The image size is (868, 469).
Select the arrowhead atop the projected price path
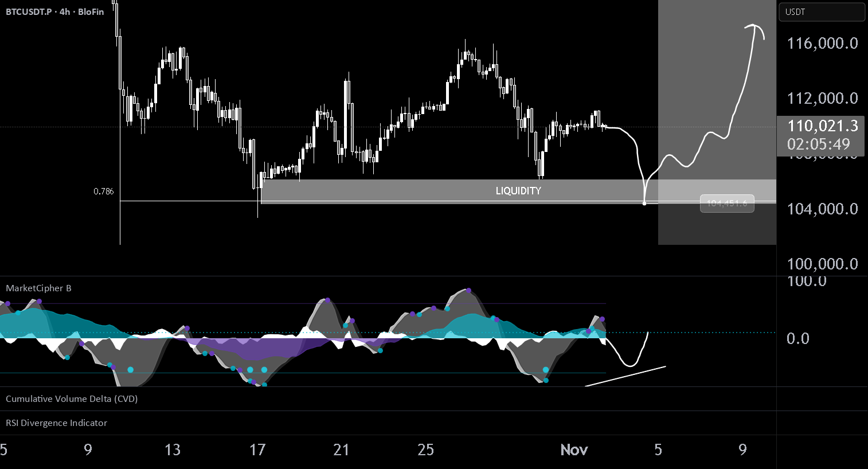[756, 31]
